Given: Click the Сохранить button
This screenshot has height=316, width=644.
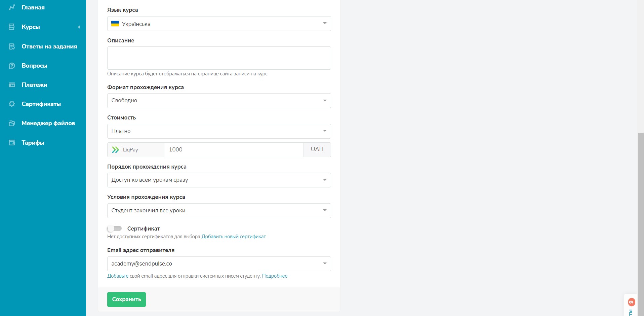Looking at the screenshot, I should [x=126, y=300].
